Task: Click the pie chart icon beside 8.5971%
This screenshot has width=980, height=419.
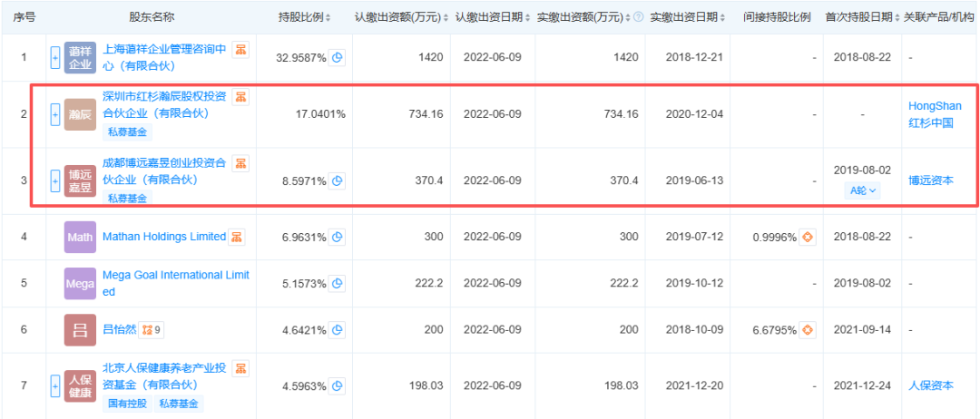Action: pos(338,180)
